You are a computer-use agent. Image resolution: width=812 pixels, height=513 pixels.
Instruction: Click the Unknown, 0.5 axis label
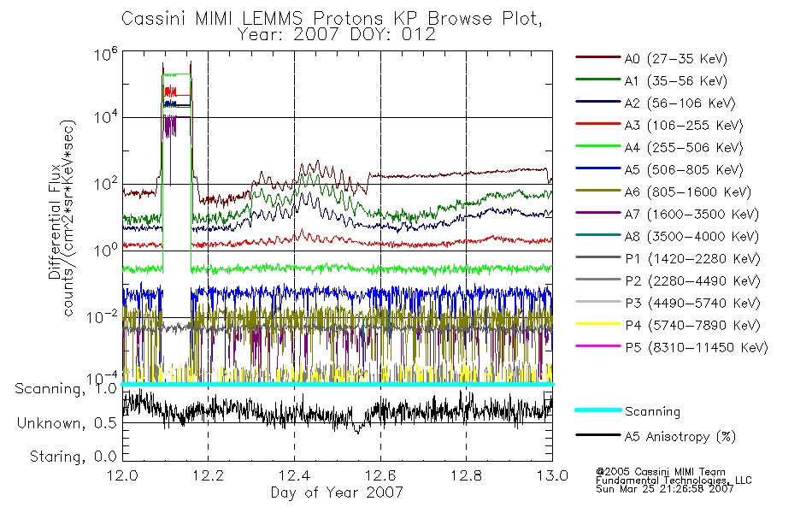tap(67, 423)
